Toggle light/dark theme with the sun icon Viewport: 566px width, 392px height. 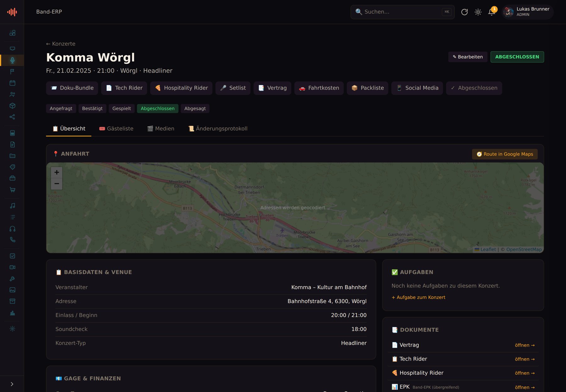478,12
